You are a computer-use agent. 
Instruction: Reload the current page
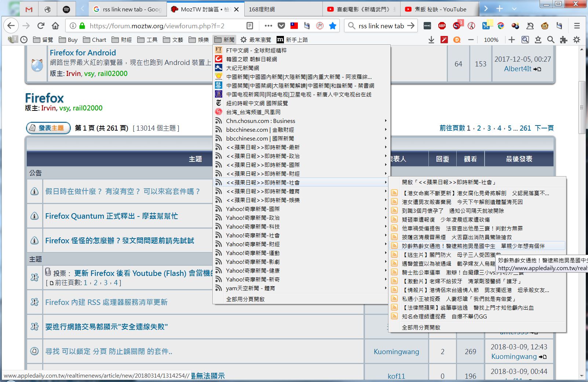click(x=41, y=26)
